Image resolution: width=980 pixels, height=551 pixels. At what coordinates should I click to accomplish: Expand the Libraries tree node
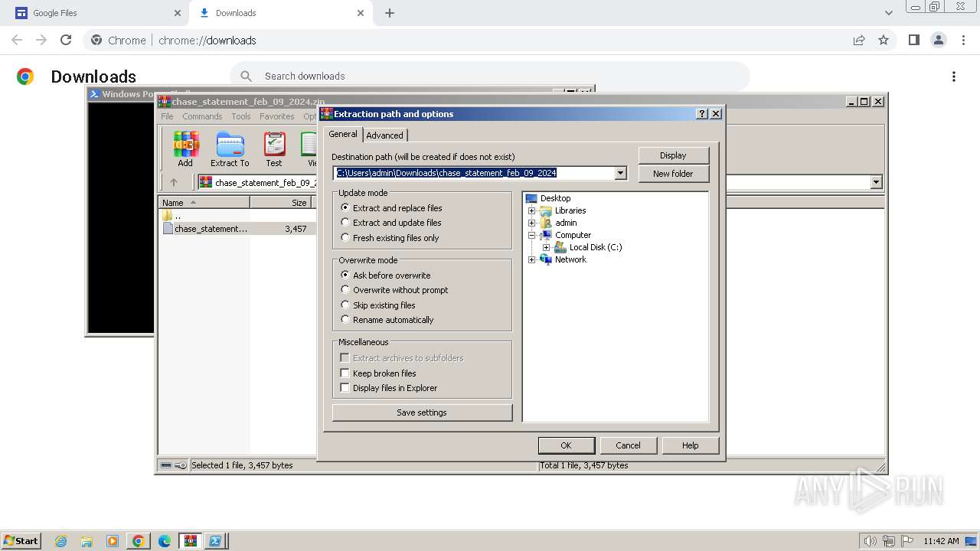(x=532, y=210)
